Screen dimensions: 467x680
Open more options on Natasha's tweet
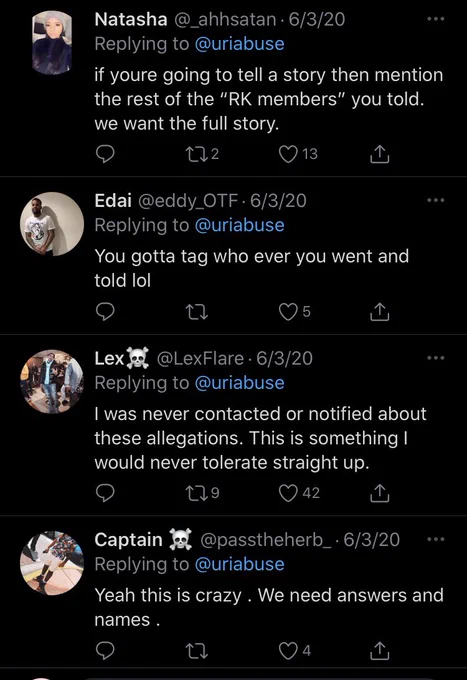[436, 19]
